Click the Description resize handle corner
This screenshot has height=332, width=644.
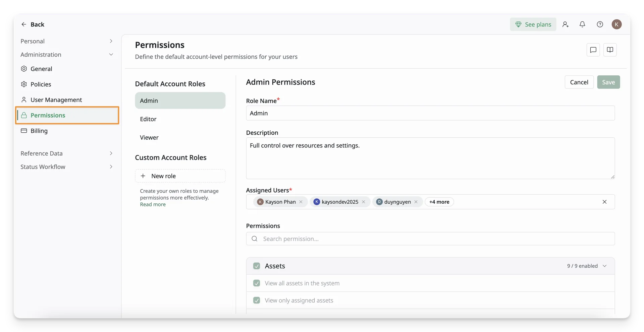point(612,177)
